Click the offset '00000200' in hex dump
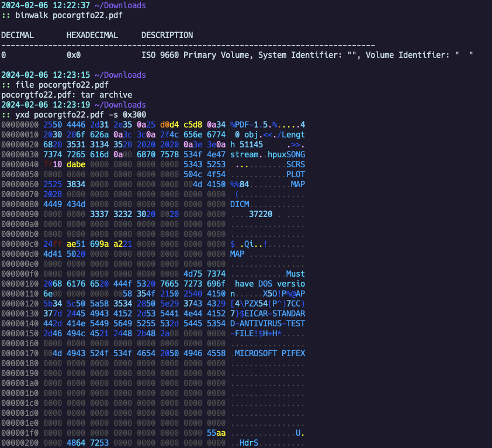492x448 pixels. click(20, 443)
